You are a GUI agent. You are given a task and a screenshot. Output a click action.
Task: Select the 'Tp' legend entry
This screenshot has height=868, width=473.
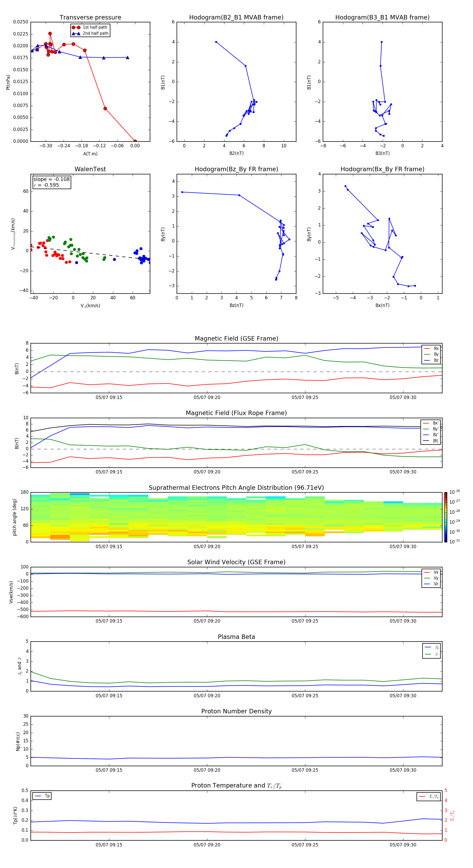(x=42, y=796)
